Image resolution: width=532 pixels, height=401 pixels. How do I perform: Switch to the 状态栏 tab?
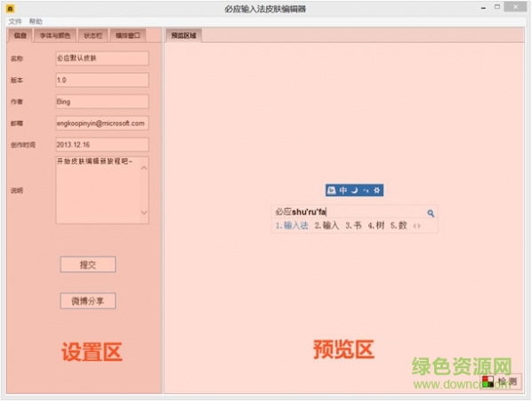click(93, 36)
